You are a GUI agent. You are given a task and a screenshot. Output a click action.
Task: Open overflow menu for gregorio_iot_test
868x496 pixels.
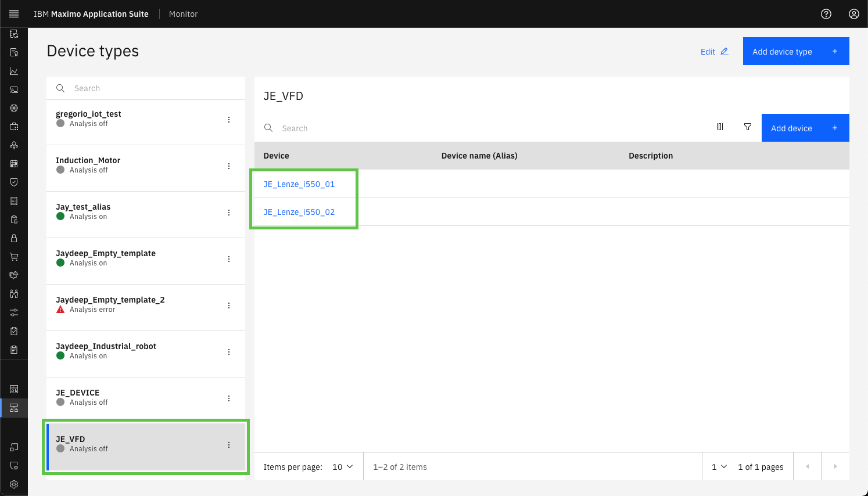point(229,120)
